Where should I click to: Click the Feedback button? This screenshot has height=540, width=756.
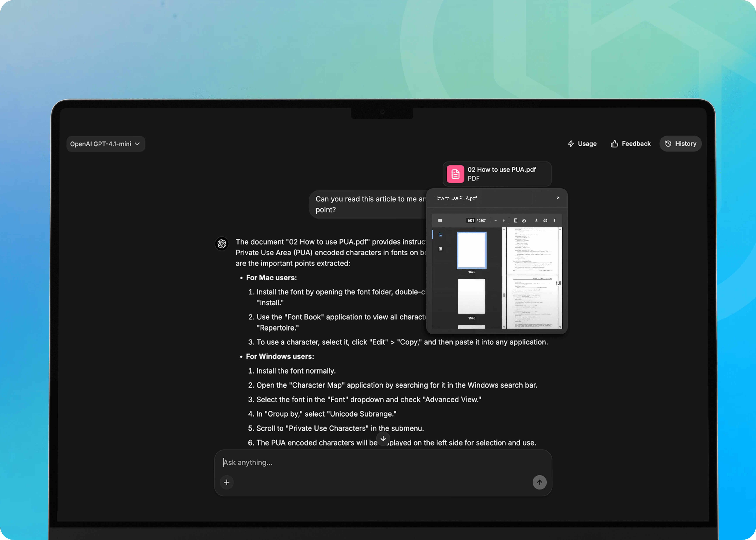631,143
